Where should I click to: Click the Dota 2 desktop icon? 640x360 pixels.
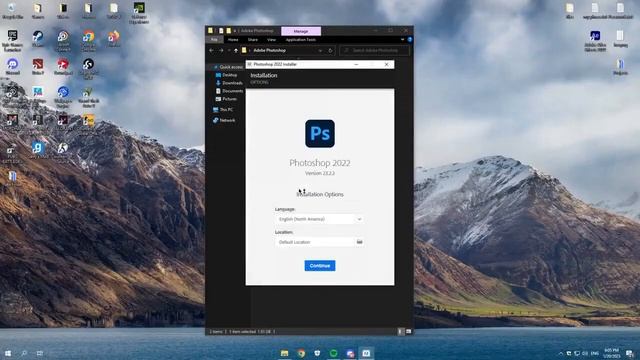(x=38, y=67)
